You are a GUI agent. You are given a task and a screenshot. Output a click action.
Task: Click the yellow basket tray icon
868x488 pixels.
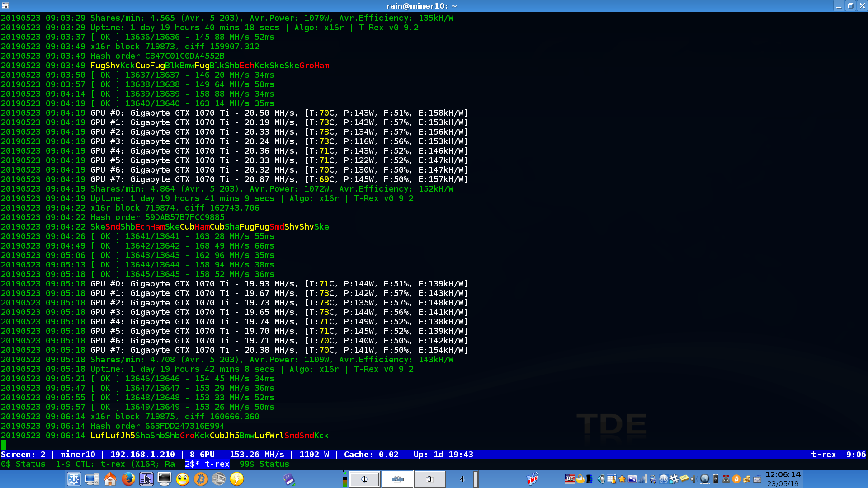pyautogui.click(x=580, y=479)
